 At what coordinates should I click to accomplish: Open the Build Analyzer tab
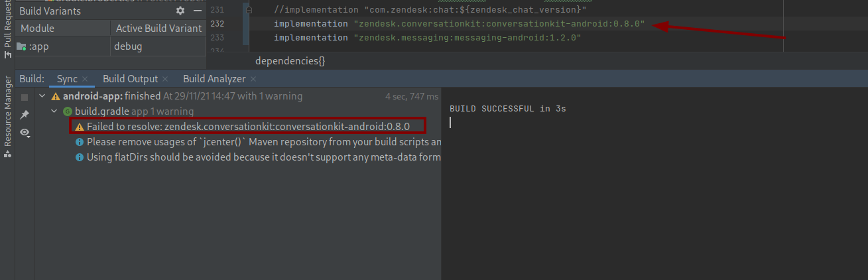point(214,79)
